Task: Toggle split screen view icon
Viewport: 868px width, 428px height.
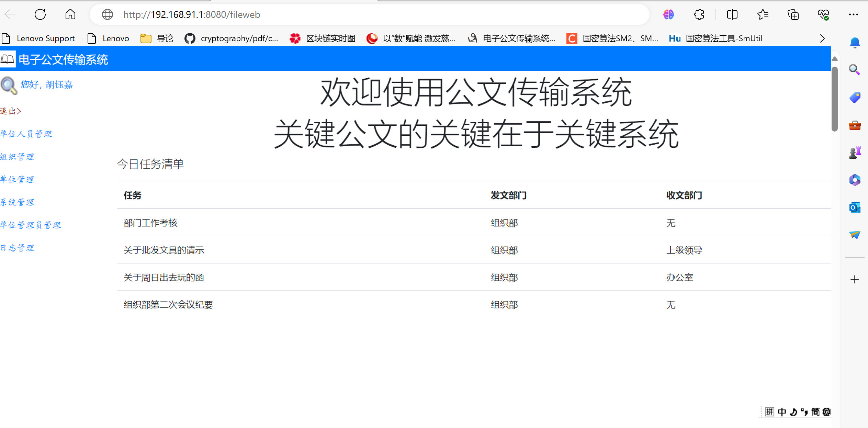Action: pyautogui.click(x=732, y=14)
